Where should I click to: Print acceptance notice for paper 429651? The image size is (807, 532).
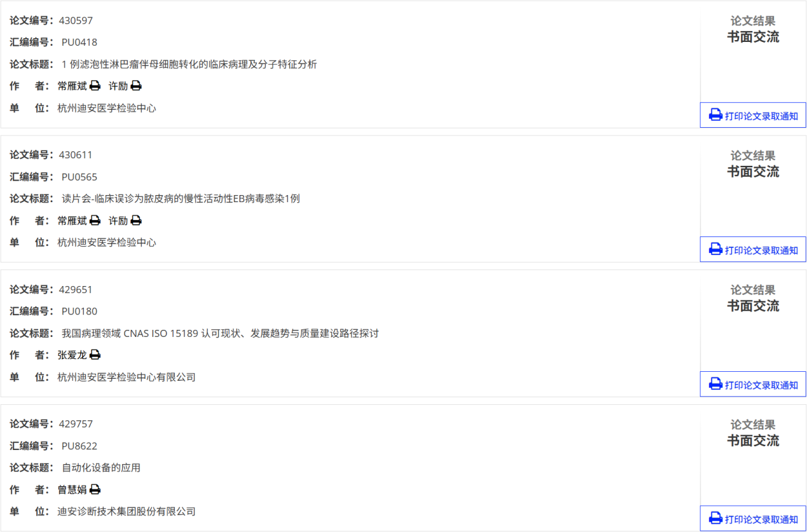pos(753,385)
